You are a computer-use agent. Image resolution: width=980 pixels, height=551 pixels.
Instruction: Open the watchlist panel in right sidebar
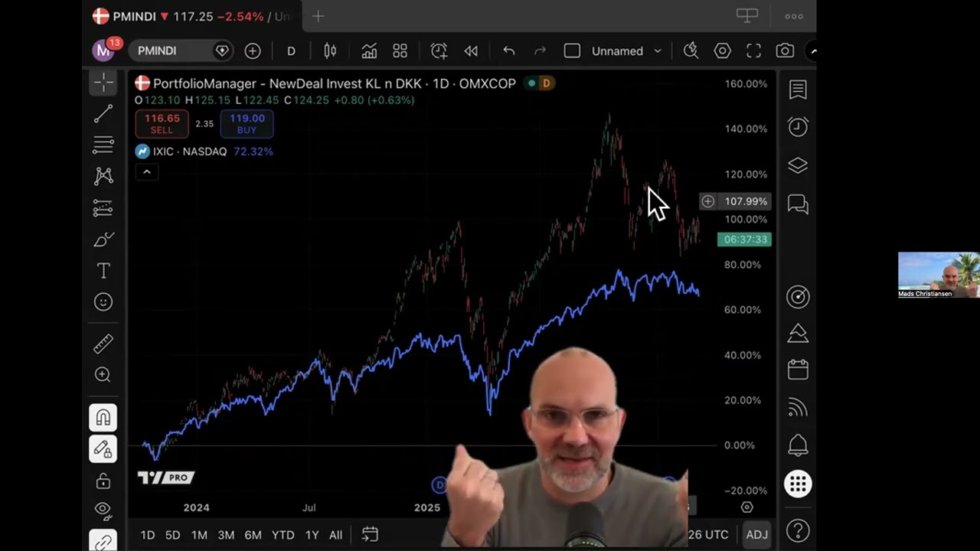coord(798,90)
